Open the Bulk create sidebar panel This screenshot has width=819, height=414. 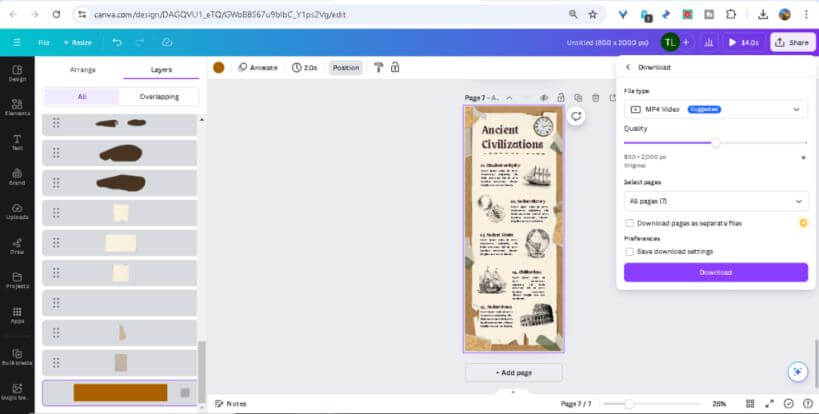tap(17, 357)
